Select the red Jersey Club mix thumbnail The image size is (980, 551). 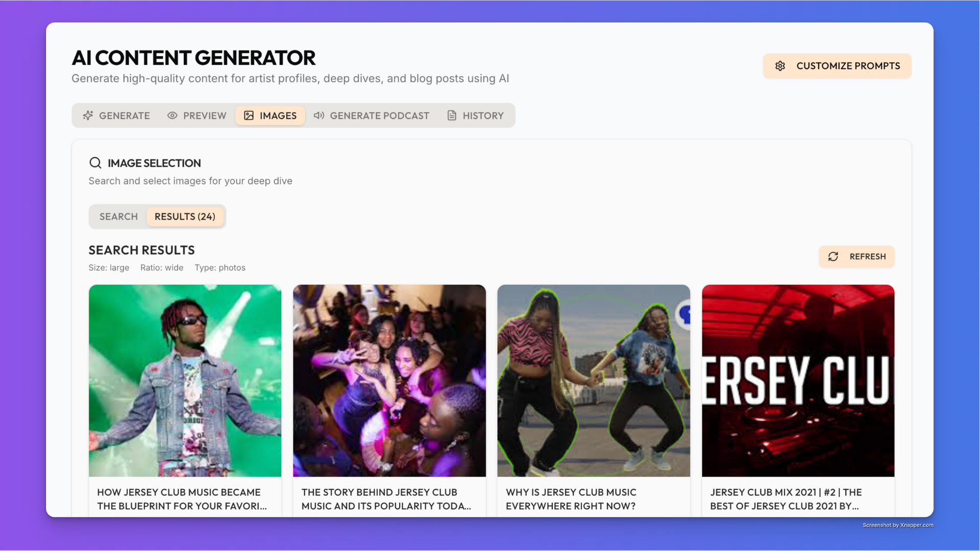(798, 381)
